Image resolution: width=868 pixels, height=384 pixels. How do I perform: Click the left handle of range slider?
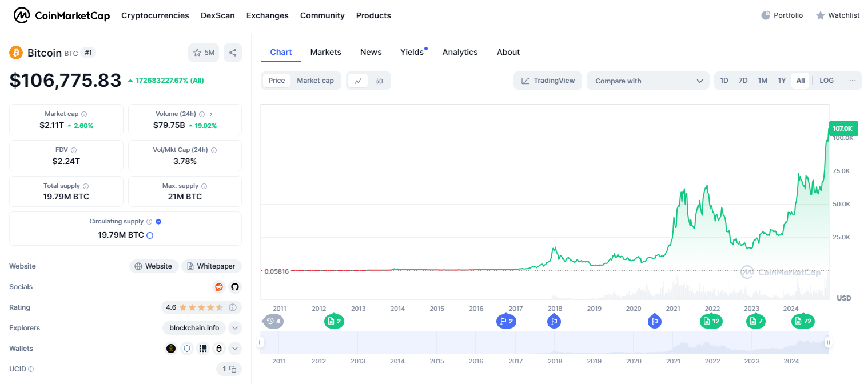click(x=261, y=343)
